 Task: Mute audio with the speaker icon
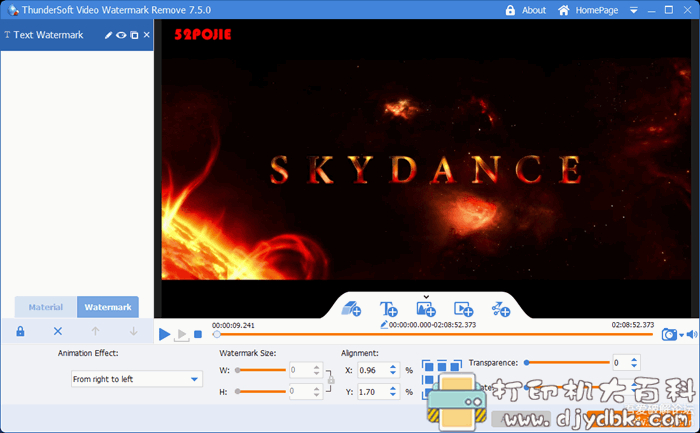692,334
